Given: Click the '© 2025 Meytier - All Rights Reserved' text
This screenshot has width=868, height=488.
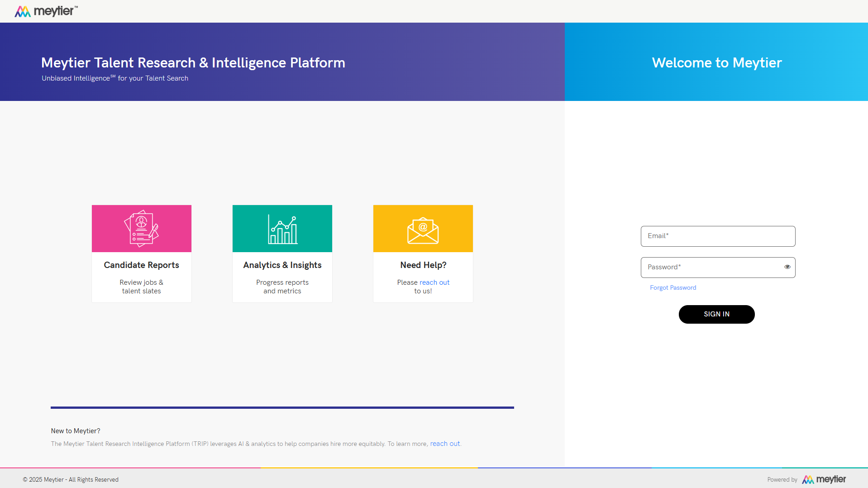Looking at the screenshot, I should pyautogui.click(x=71, y=480).
